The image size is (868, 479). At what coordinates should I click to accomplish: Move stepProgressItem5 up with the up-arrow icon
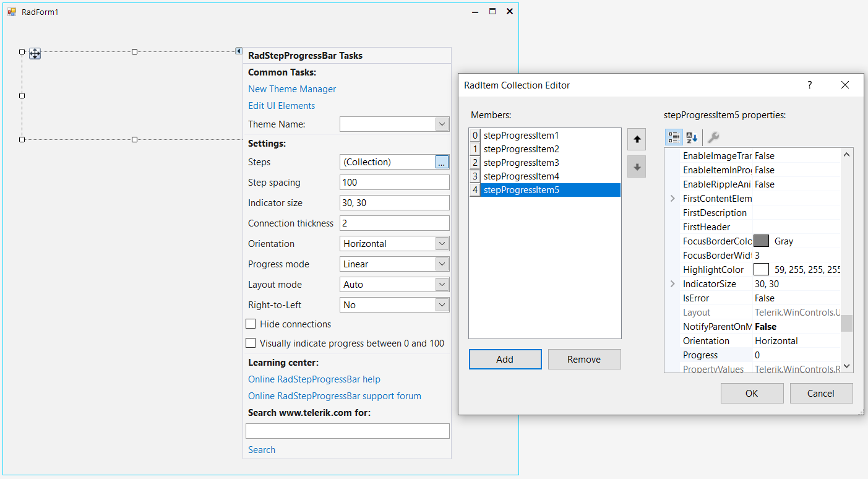637,139
